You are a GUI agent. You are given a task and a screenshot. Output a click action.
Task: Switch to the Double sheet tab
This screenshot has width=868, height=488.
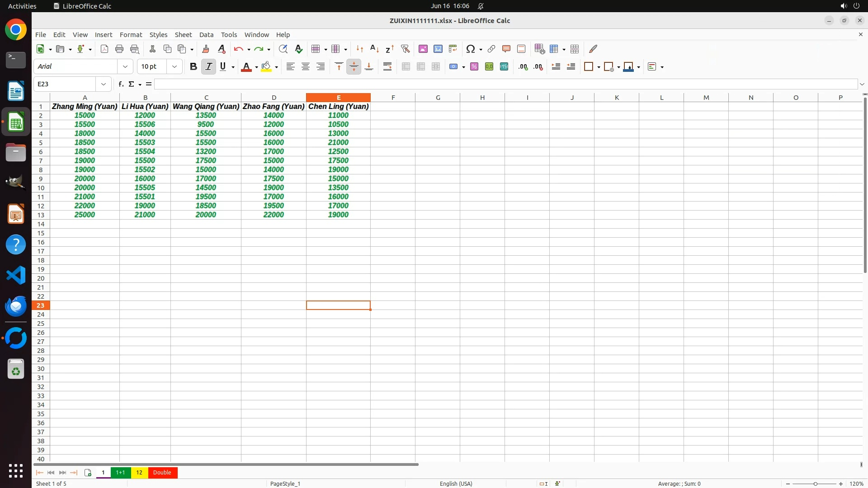click(162, 473)
